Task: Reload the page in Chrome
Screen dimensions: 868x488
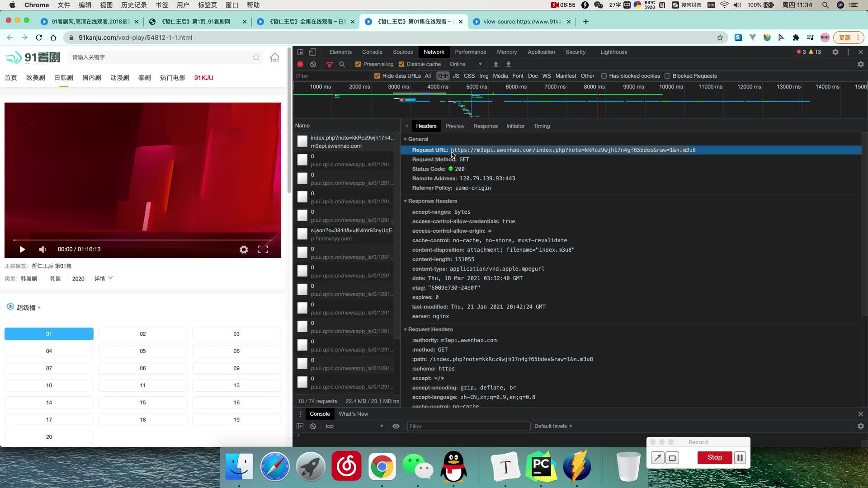Action: (39, 38)
